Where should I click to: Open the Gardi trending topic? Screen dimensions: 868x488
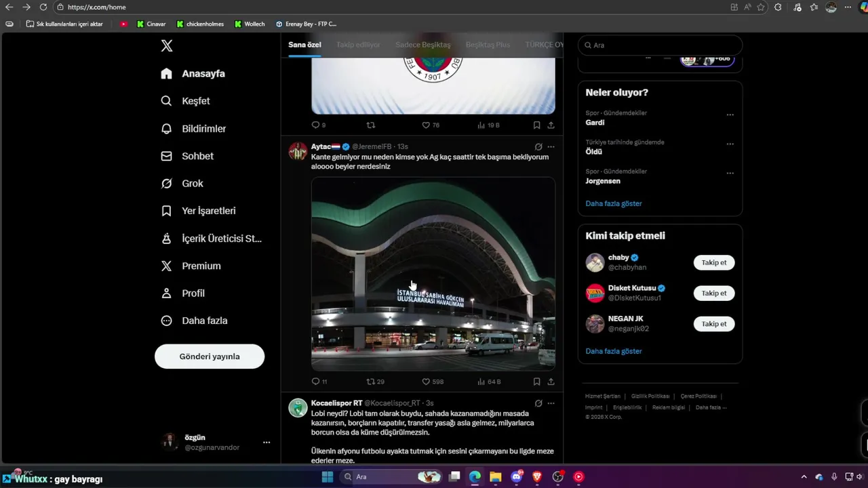click(595, 123)
